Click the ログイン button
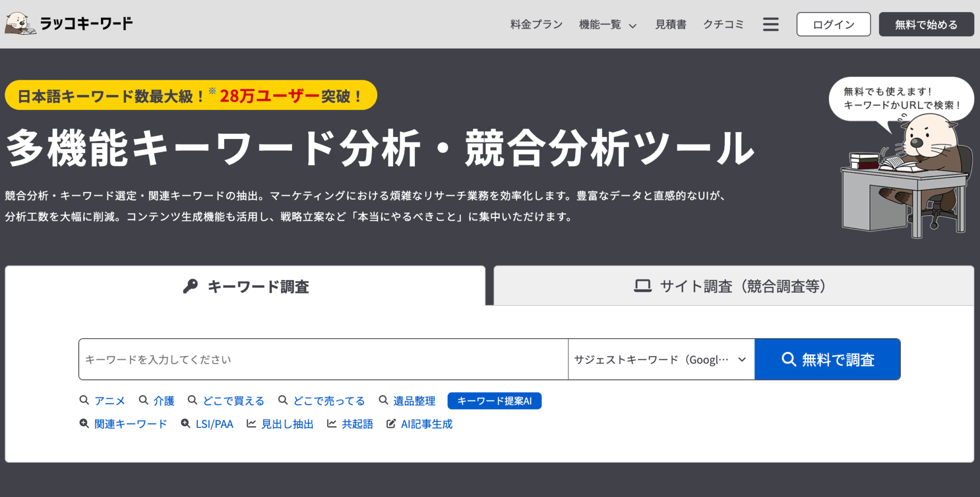This screenshot has width=980, height=497. (x=833, y=23)
